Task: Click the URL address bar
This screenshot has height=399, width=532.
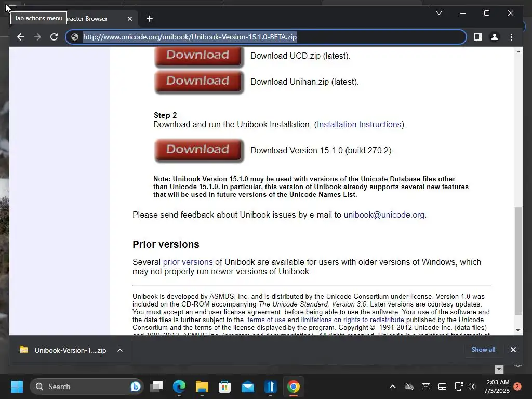Action: point(266,37)
